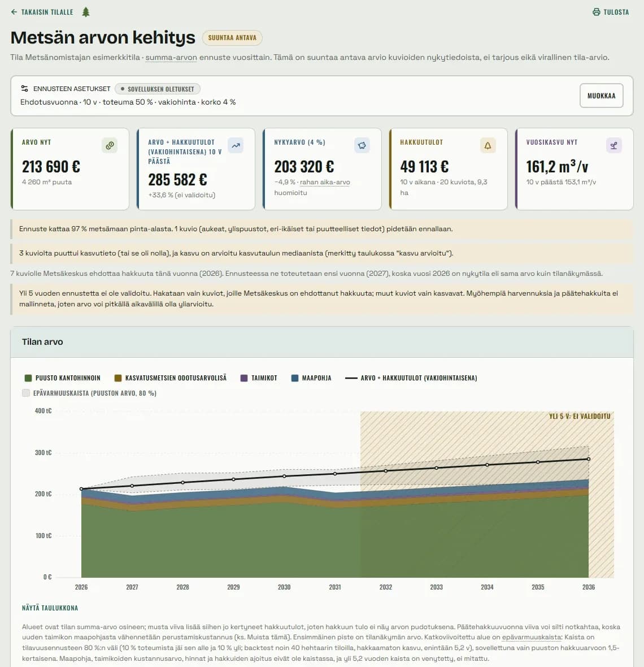Click the 203 320 € value

(x=304, y=167)
